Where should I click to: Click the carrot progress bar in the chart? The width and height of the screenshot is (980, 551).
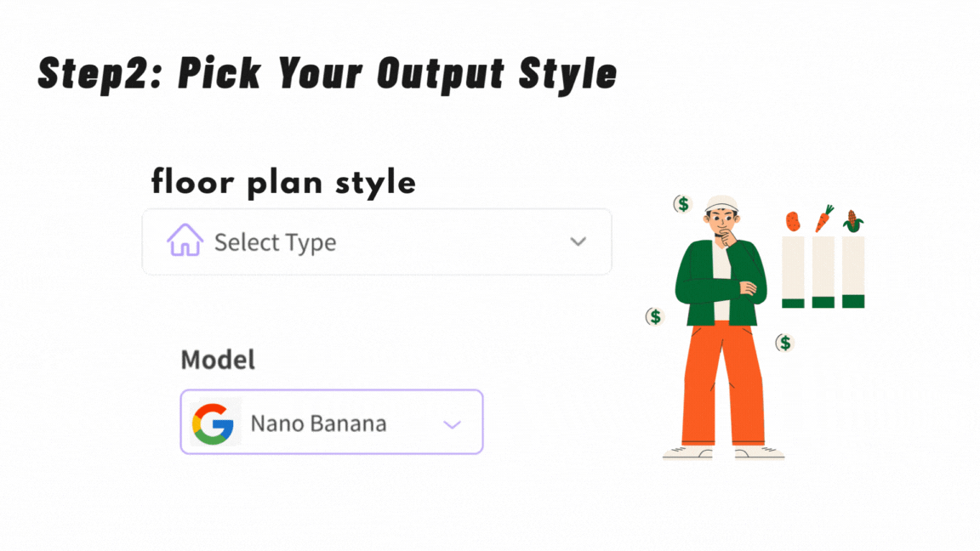[x=823, y=272]
